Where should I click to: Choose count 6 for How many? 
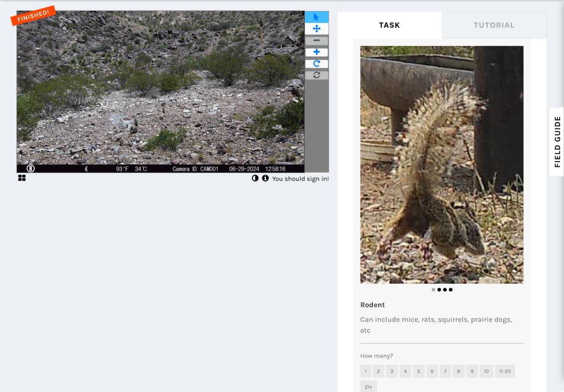[x=432, y=371]
